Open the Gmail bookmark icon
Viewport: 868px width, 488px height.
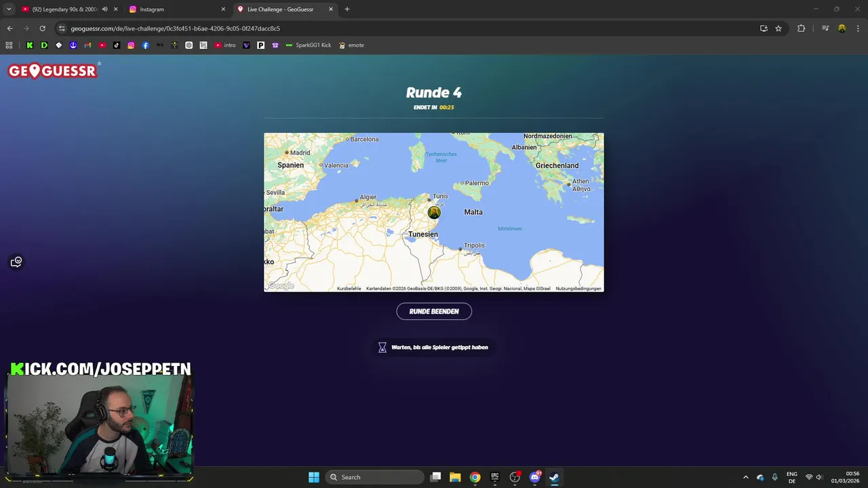[x=87, y=45]
